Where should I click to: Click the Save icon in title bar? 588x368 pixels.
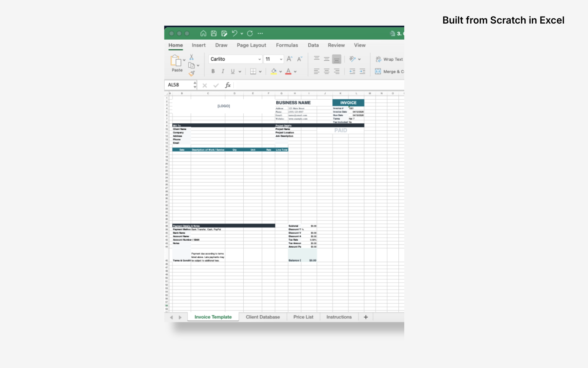[x=213, y=33]
